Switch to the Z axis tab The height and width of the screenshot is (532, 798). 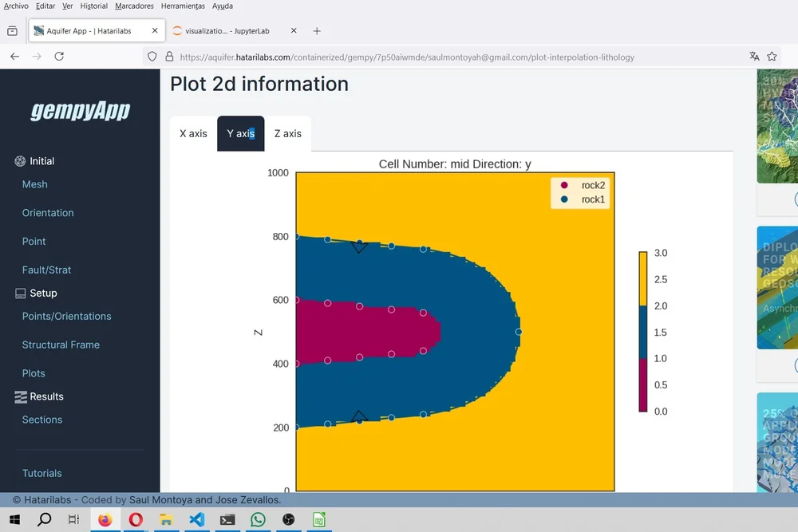click(287, 133)
